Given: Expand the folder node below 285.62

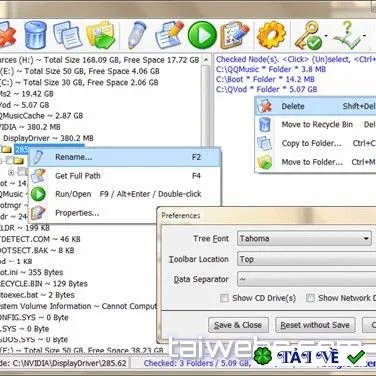Looking at the screenshot, I should 2,161.
